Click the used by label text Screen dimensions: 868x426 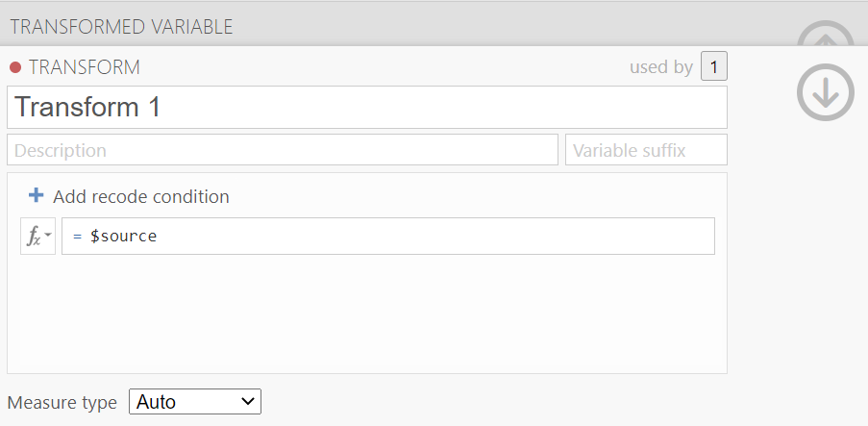coord(661,67)
